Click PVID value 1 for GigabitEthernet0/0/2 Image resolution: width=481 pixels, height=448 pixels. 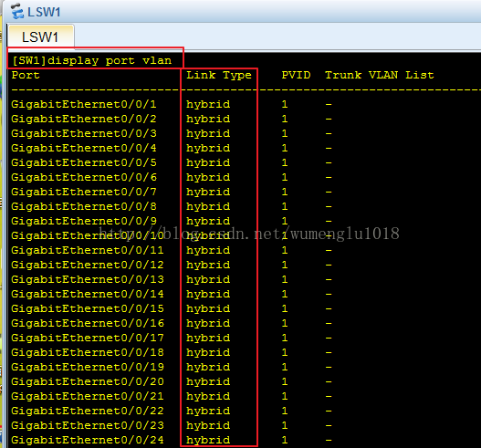tap(285, 119)
